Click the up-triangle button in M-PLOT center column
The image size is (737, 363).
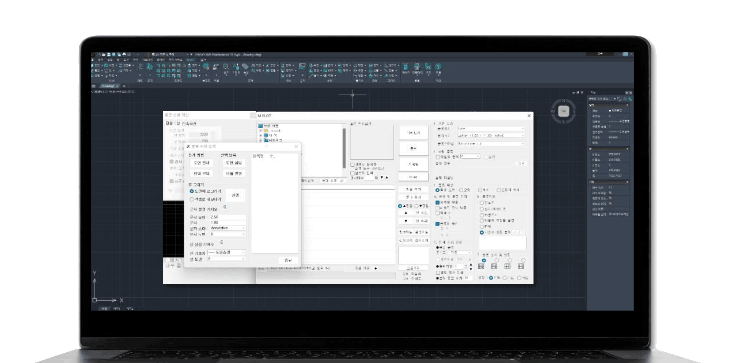pos(405,213)
